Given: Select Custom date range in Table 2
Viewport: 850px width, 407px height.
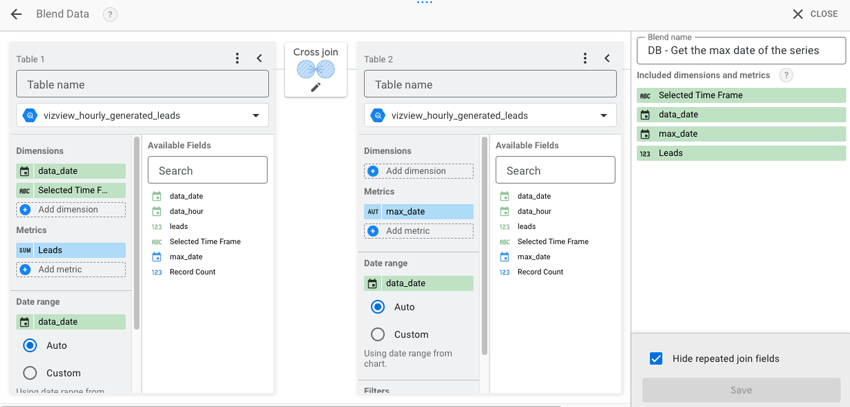Looking at the screenshot, I should tap(377, 334).
